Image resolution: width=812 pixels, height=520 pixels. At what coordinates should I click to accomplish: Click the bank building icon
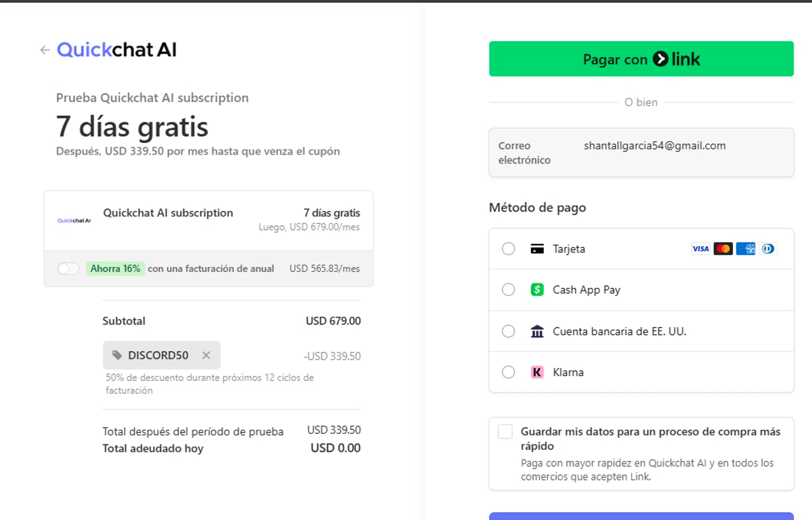(x=537, y=331)
